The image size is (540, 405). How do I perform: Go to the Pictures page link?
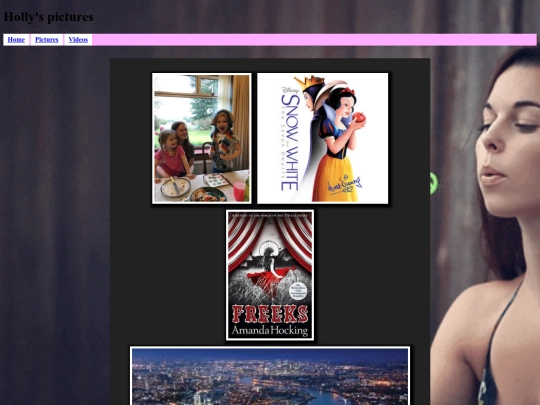(x=46, y=40)
